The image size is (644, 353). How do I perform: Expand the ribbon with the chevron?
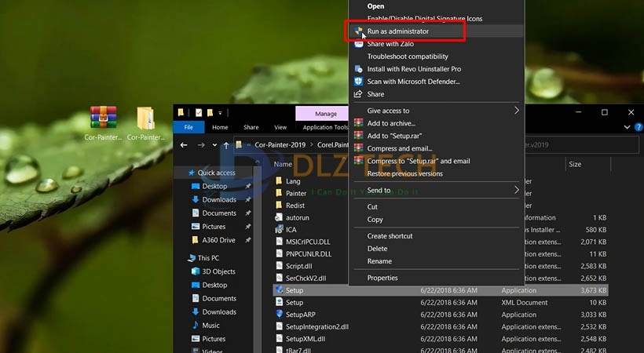[627, 127]
